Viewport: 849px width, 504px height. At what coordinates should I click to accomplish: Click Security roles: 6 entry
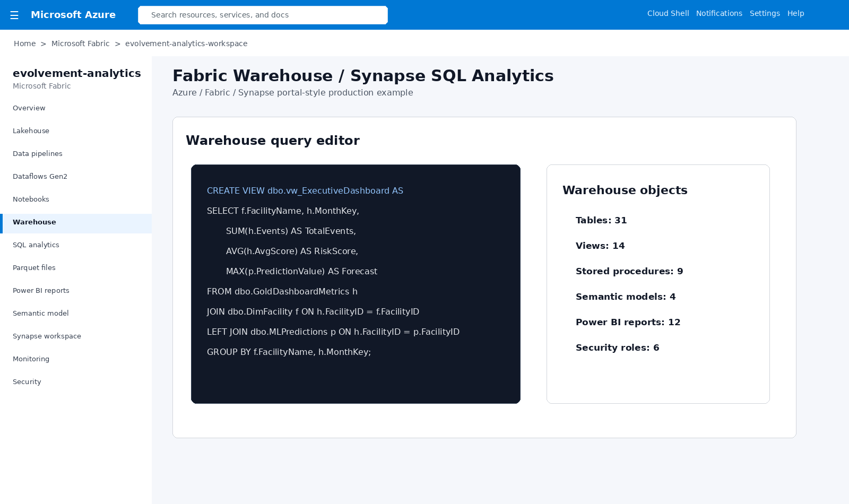tap(617, 347)
